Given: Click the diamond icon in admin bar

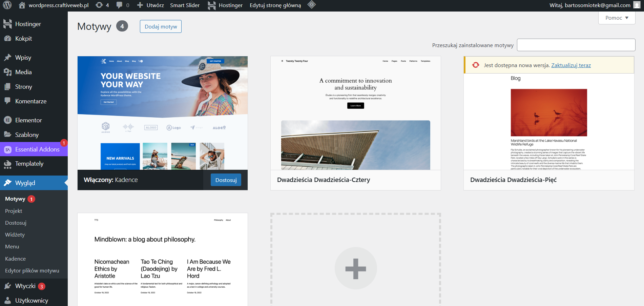Looking at the screenshot, I should 311,5.
